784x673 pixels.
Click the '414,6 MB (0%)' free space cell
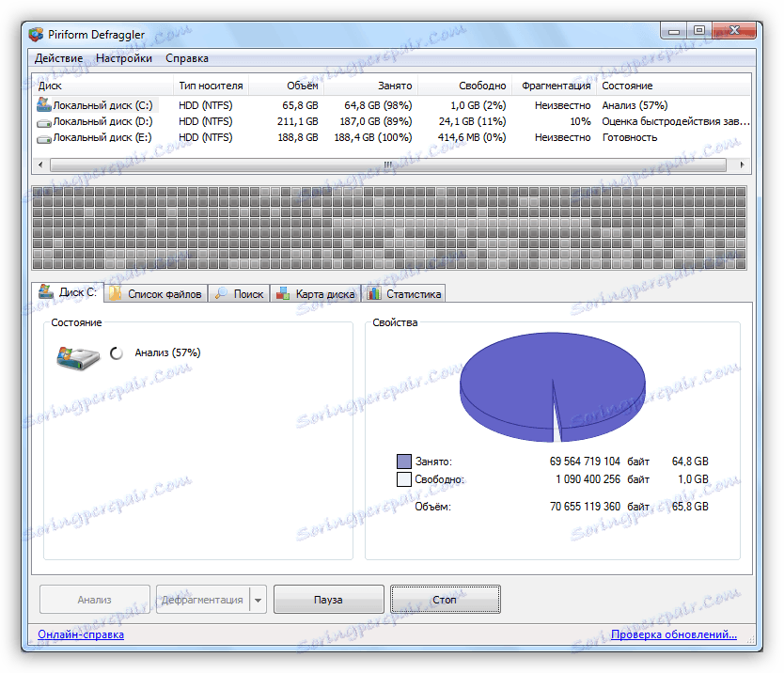click(472, 137)
